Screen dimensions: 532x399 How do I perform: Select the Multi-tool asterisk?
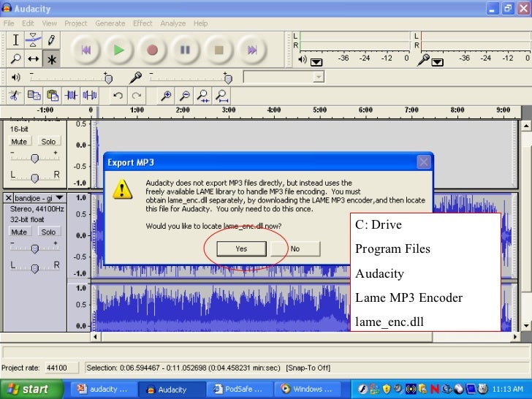51,59
